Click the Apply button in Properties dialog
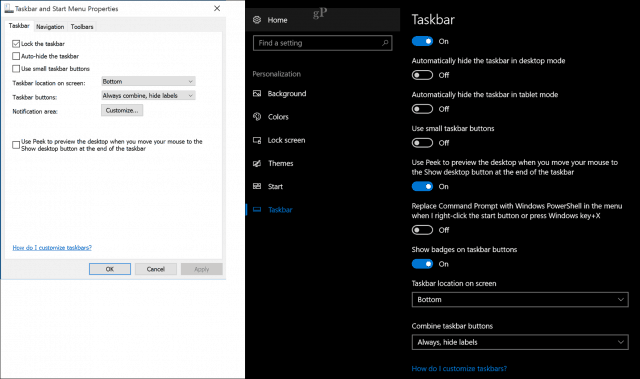The width and height of the screenshot is (640, 379). [202, 269]
